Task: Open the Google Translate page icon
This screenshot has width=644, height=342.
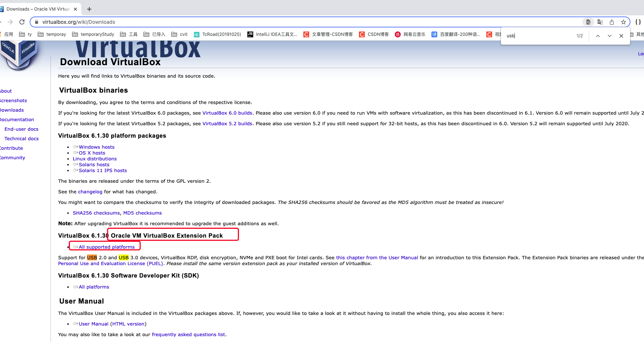Action: [x=600, y=22]
